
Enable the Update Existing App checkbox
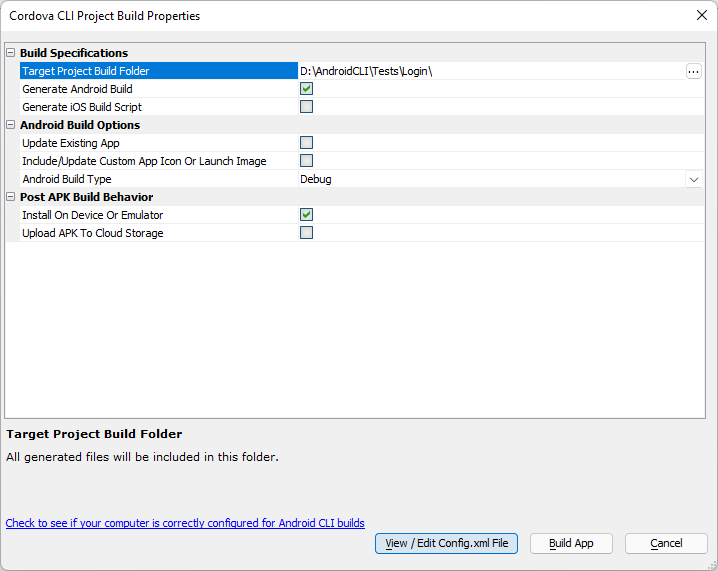point(306,142)
